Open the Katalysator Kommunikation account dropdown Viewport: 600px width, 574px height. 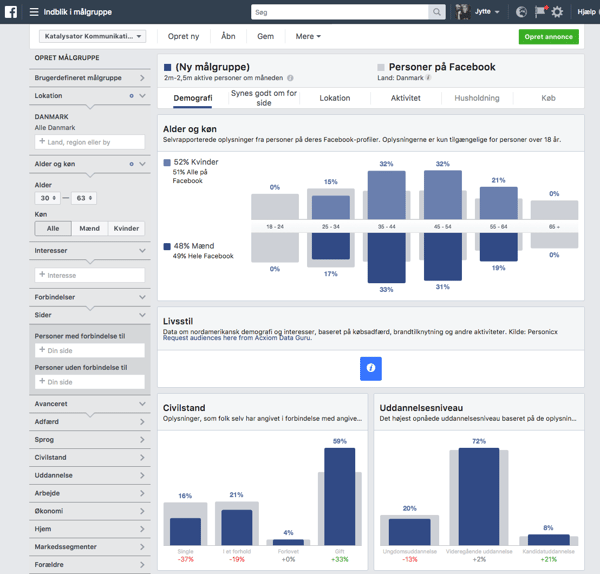92,36
